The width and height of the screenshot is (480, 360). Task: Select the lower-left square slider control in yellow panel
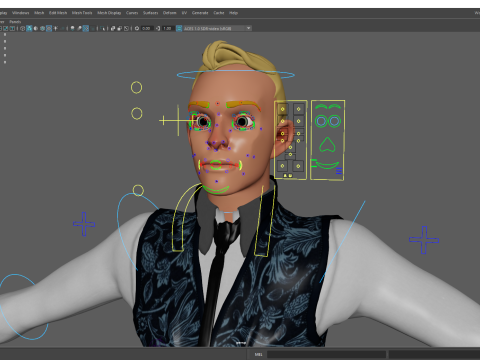click(x=283, y=166)
